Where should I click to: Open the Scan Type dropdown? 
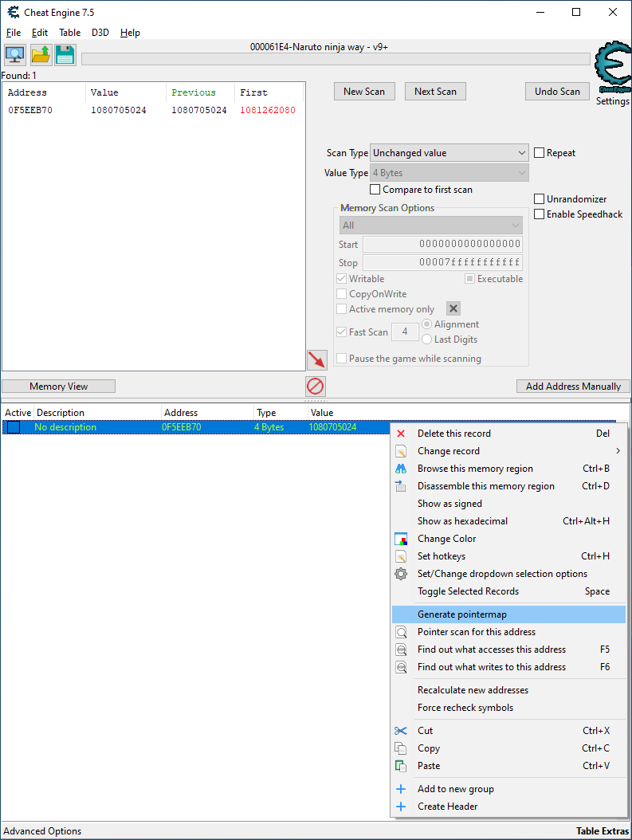tap(449, 153)
